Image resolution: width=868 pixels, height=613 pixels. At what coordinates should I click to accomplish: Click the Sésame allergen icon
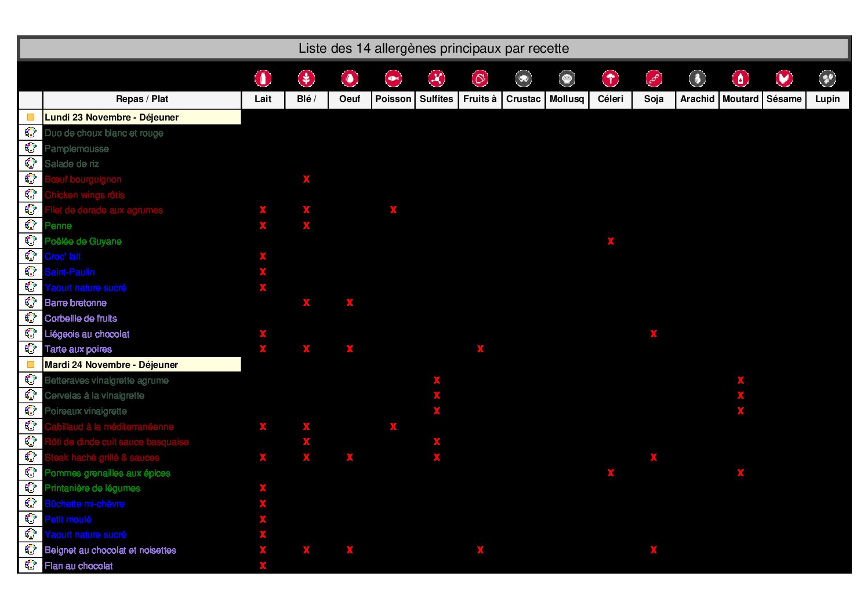(784, 78)
